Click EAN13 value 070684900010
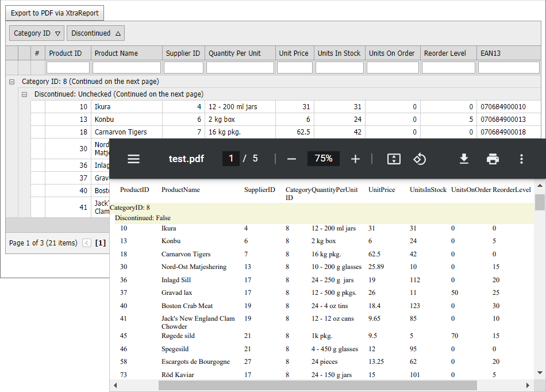 coord(503,107)
